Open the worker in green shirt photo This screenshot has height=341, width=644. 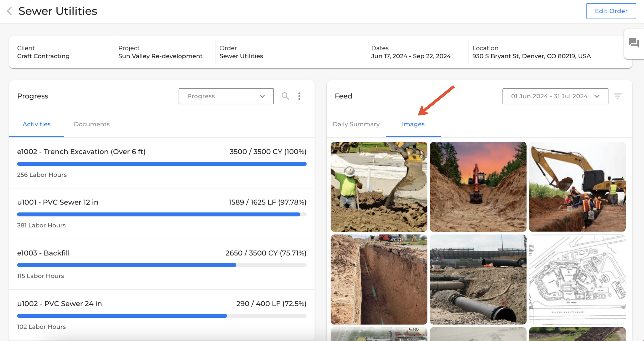(x=379, y=187)
